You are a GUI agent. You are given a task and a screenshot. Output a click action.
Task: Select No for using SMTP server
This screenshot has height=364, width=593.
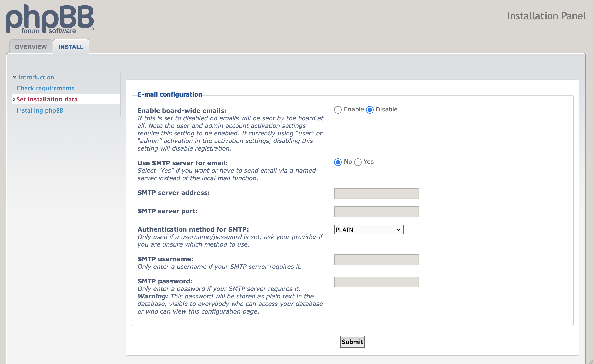pos(338,162)
